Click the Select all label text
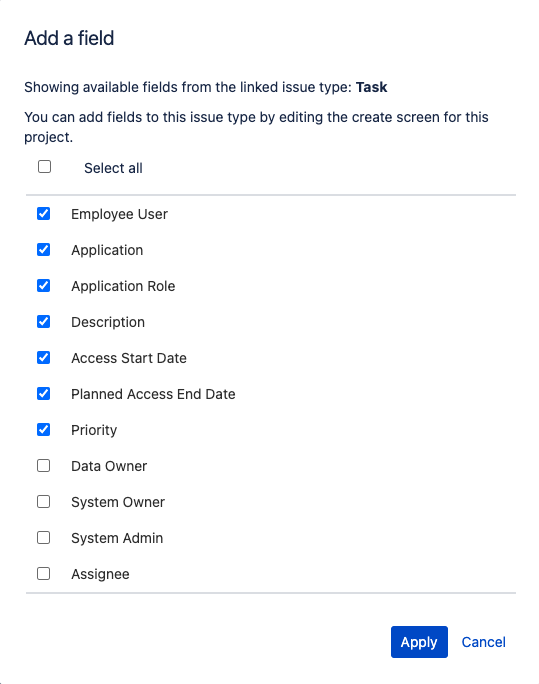Viewport: 539px width, 684px height. pyautogui.click(x=113, y=168)
